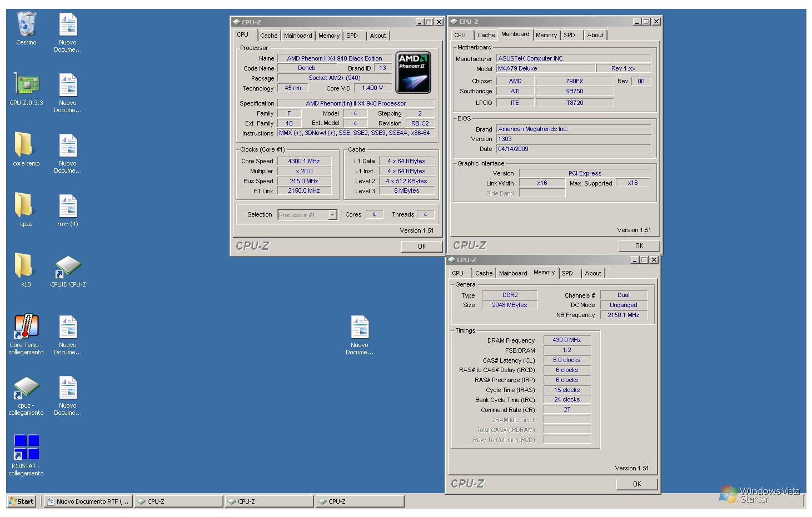Viewport: 812px width, 517px height.
Task: Click the Chipset value 790FX
Action: 575,81
